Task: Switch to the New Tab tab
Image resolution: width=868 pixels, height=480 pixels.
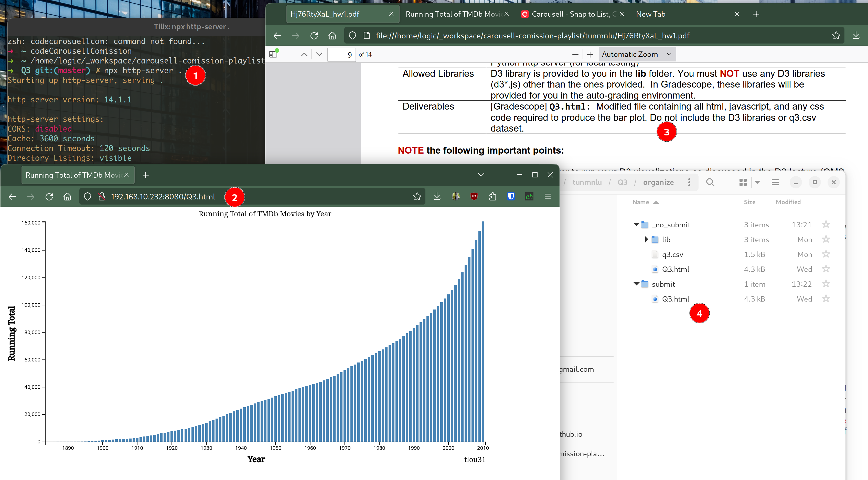Action: 651,14
